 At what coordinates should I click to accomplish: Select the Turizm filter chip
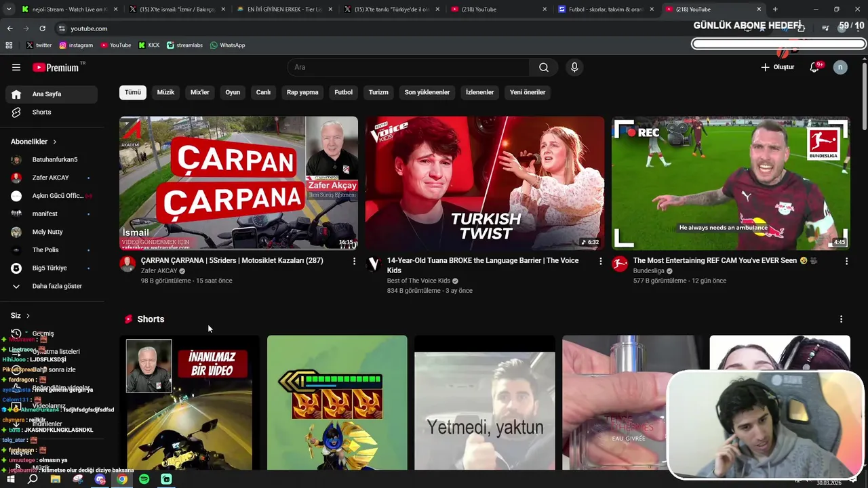378,92
